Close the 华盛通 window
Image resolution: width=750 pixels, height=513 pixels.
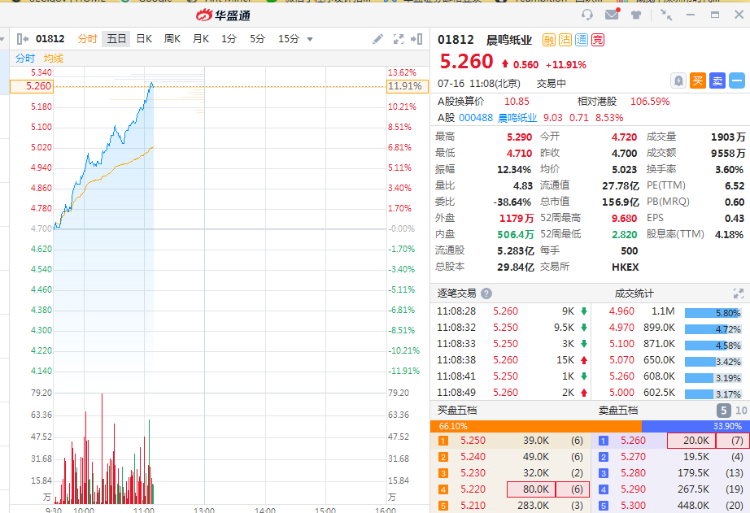pos(739,15)
